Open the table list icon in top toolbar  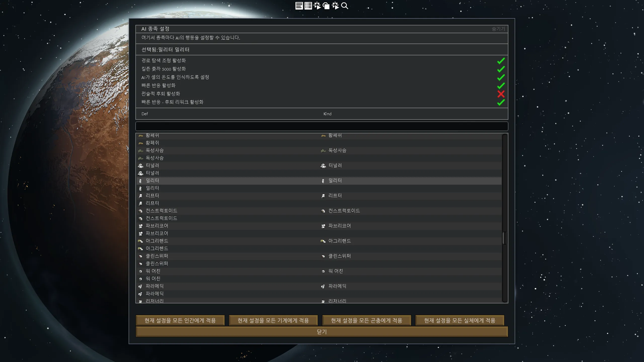[308, 6]
